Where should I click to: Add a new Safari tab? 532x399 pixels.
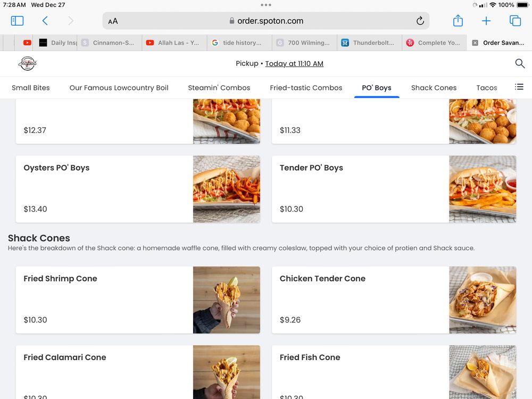(486, 21)
